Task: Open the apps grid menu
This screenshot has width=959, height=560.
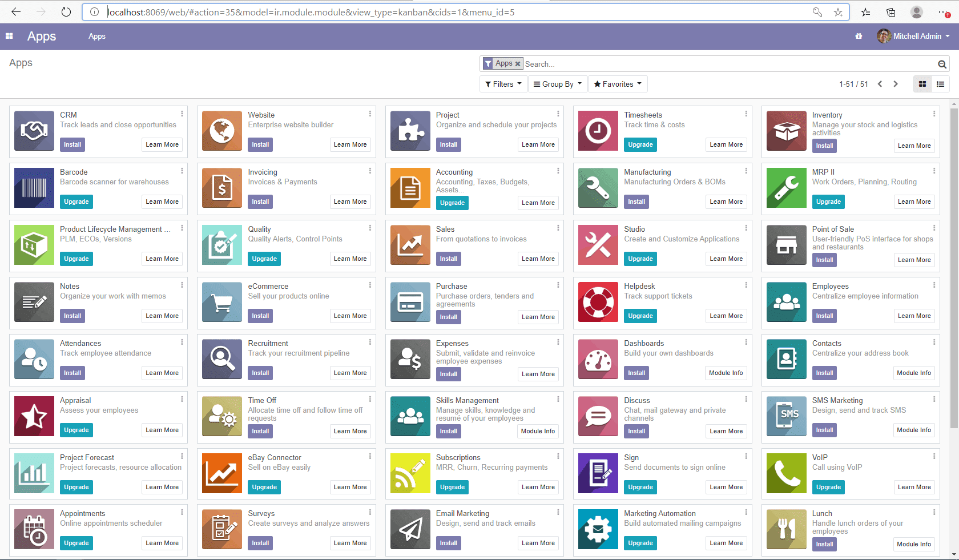Action: pos(9,36)
